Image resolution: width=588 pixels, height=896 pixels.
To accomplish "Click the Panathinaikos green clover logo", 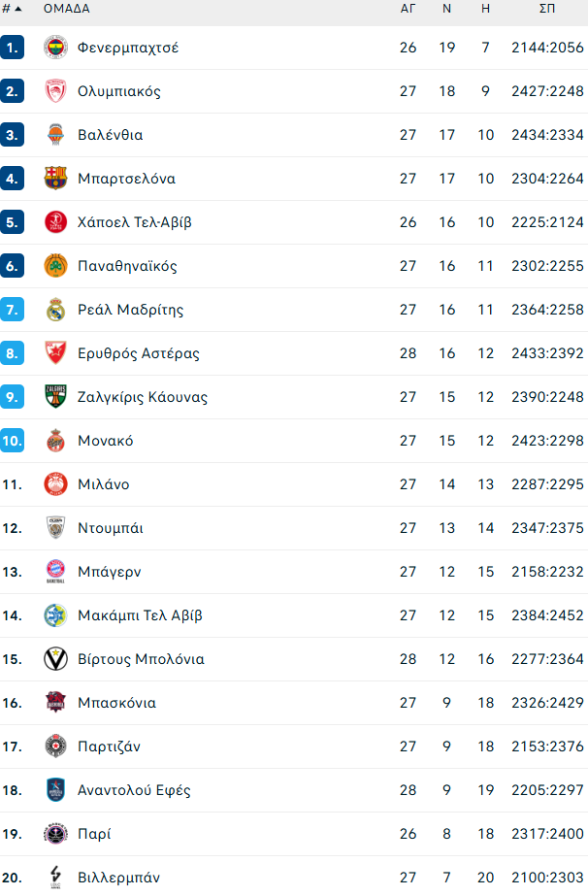I will (55, 266).
